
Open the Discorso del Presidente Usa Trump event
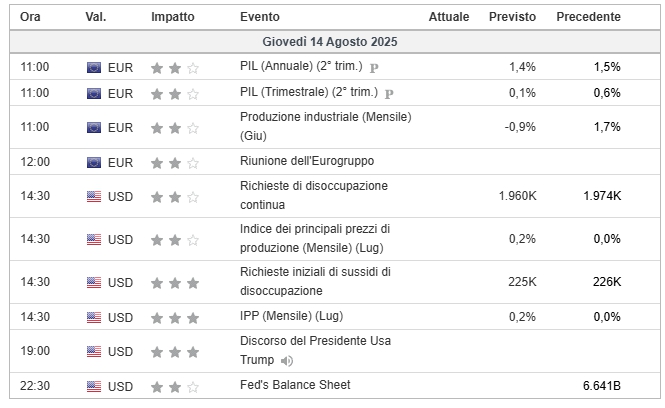315,350
